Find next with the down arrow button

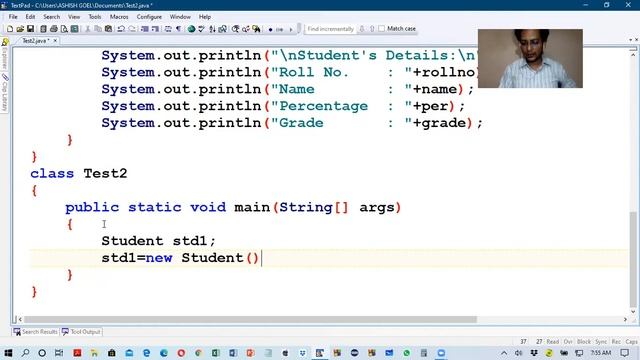362,29
